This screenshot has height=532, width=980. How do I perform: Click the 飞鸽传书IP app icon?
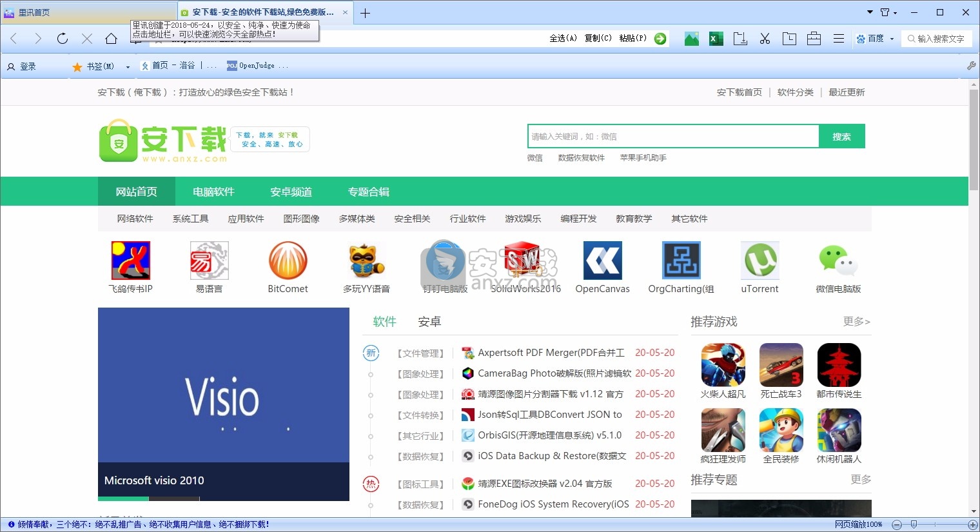click(131, 261)
